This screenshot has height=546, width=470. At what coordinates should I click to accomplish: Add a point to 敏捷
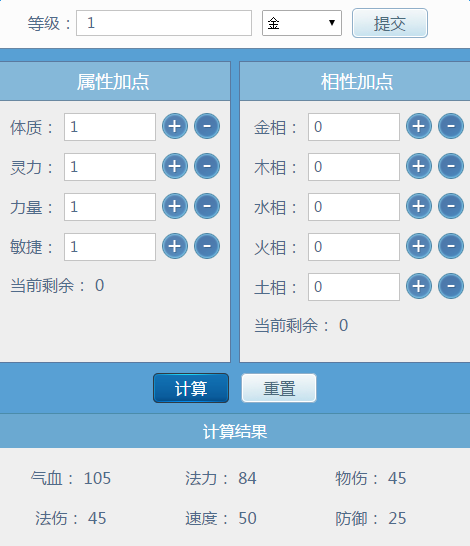pyautogui.click(x=175, y=246)
